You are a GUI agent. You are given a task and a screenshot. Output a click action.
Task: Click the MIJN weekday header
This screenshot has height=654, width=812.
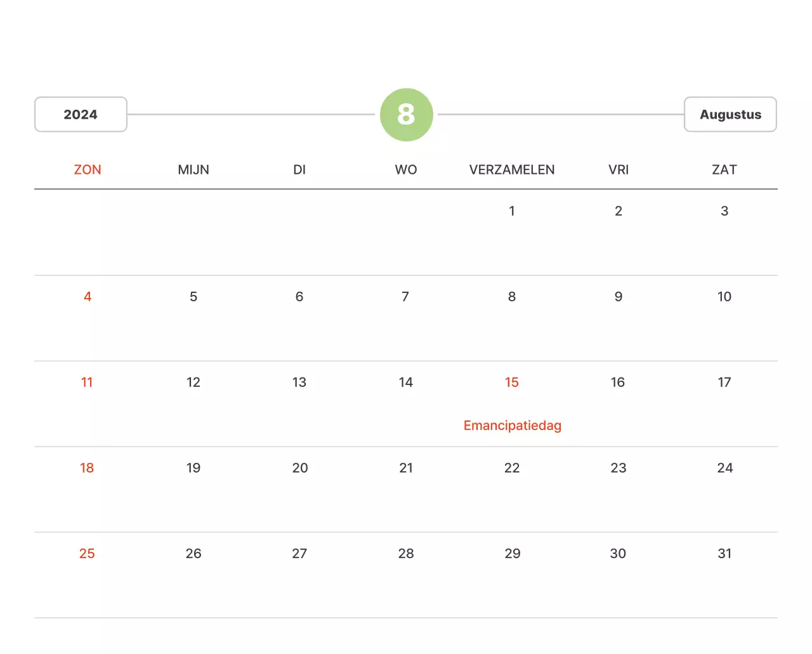click(193, 170)
